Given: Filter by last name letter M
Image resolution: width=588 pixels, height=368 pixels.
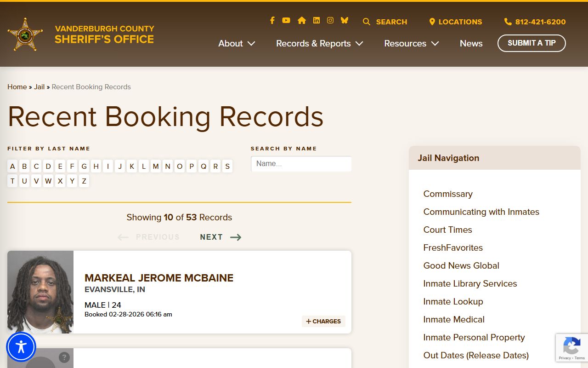Looking at the screenshot, I should point(156,167).
